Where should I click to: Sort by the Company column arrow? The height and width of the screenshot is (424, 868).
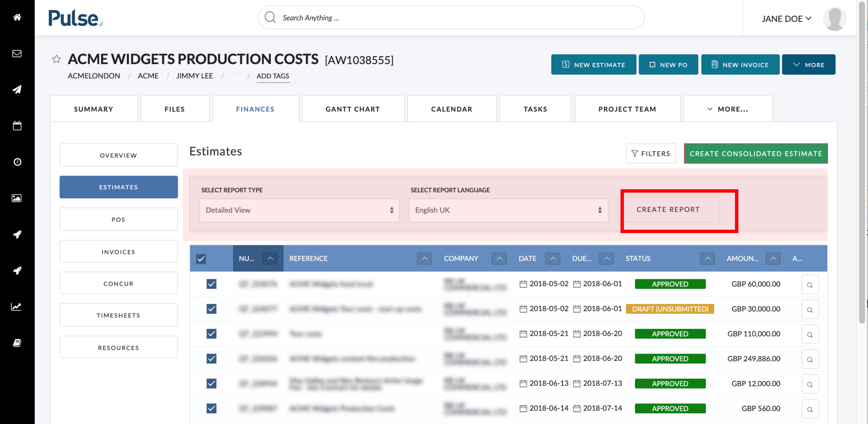[499, 259]
